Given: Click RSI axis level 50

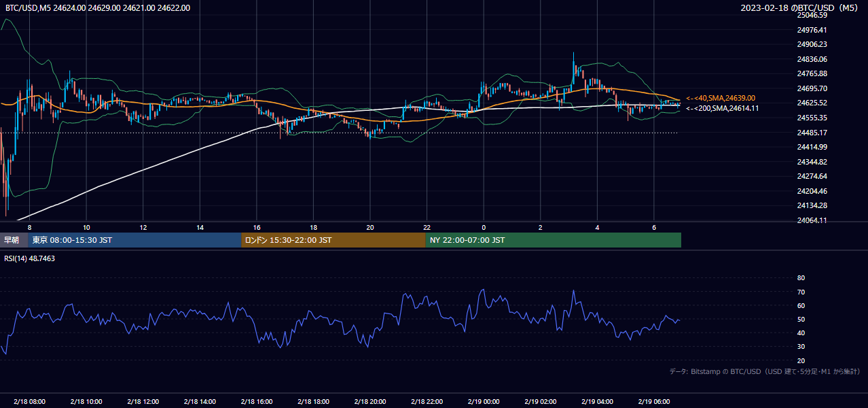Looking at the screenshot, I should pos(801,319).
